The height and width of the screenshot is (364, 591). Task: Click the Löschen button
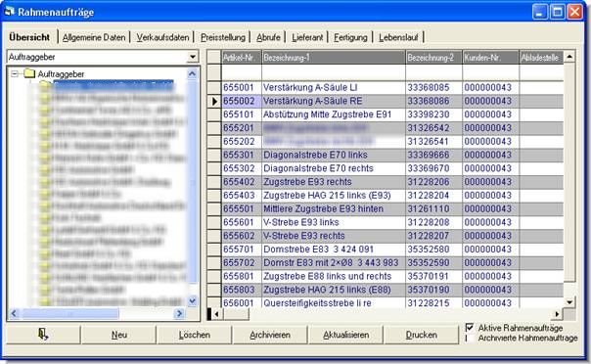click(x=195, y=335)
